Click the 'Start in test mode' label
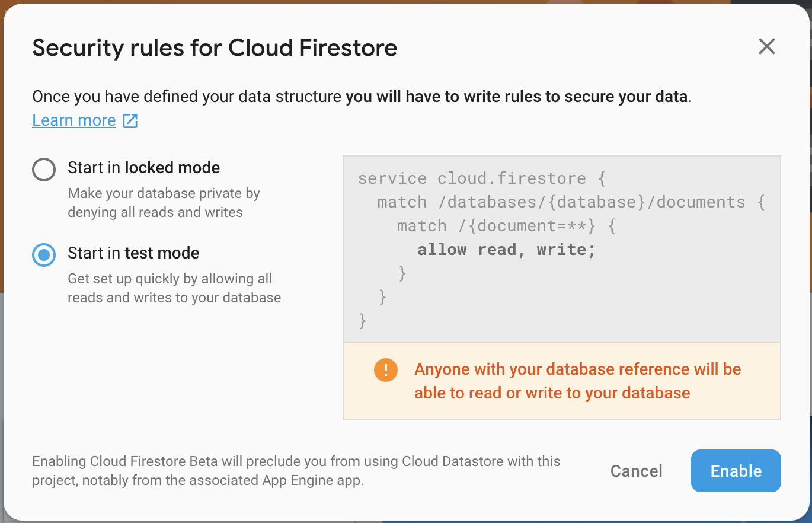The height and width of the screenshot is (523, 812). pyautogui.click(x=133, y=253)
